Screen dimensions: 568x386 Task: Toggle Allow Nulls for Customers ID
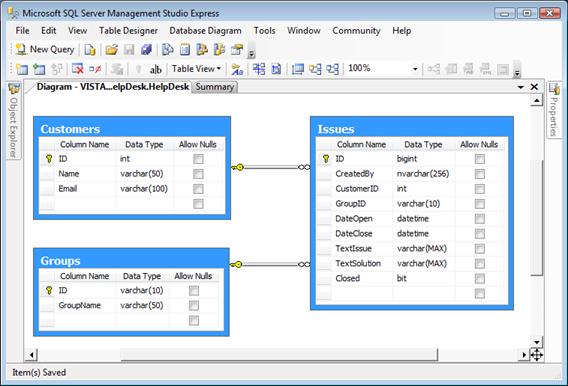tap(198, 159)
